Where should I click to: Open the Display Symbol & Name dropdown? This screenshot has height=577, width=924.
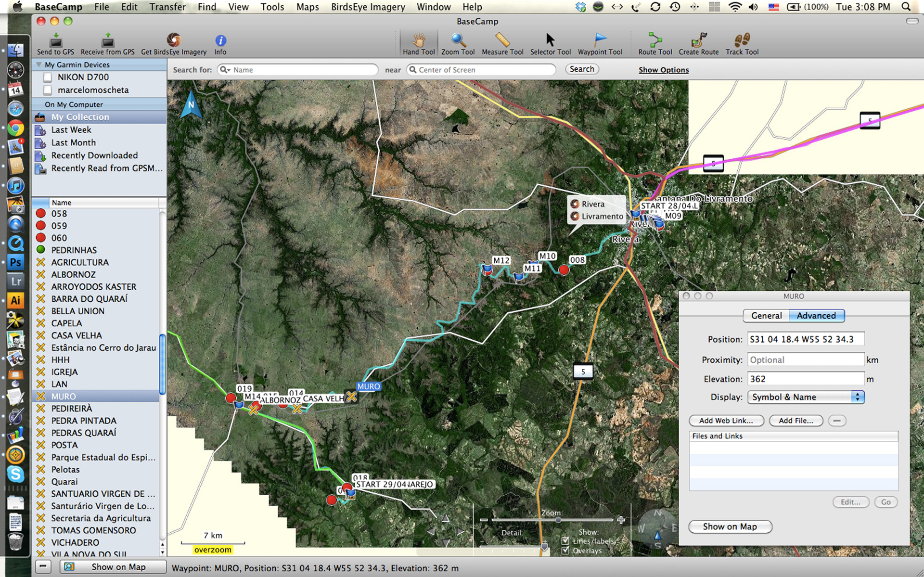806,397
